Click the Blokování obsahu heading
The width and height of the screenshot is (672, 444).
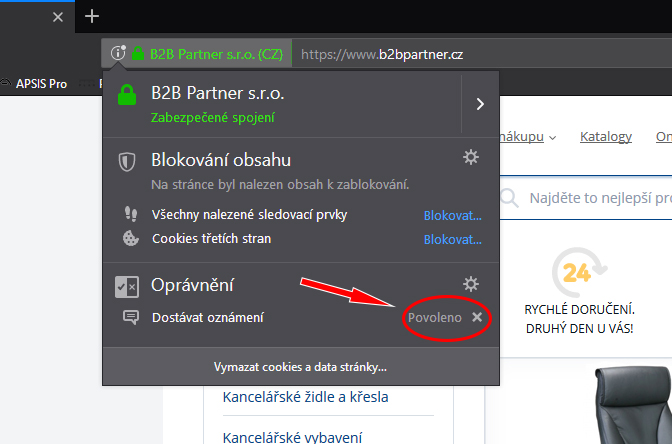[x=221, y=160]
